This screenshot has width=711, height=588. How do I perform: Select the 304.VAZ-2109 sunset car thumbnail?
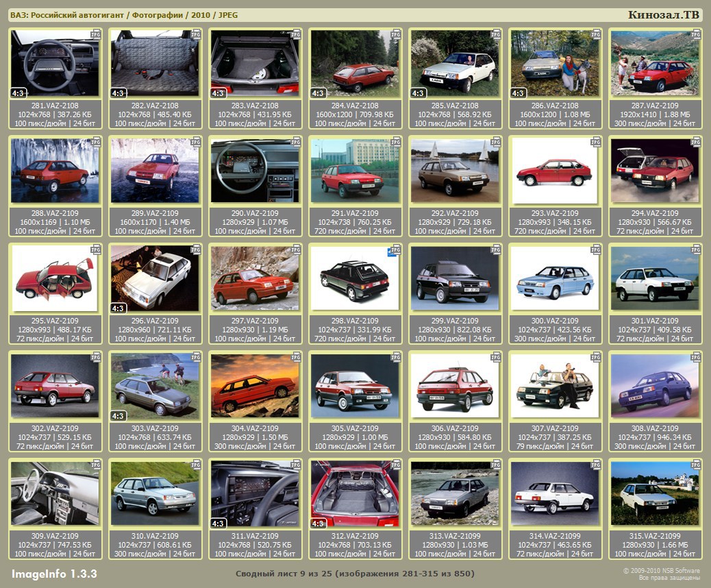tap(254, 387)
